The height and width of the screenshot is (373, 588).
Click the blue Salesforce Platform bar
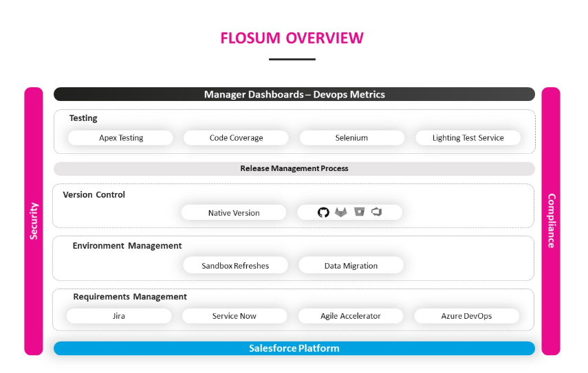[x=294, y=348]
